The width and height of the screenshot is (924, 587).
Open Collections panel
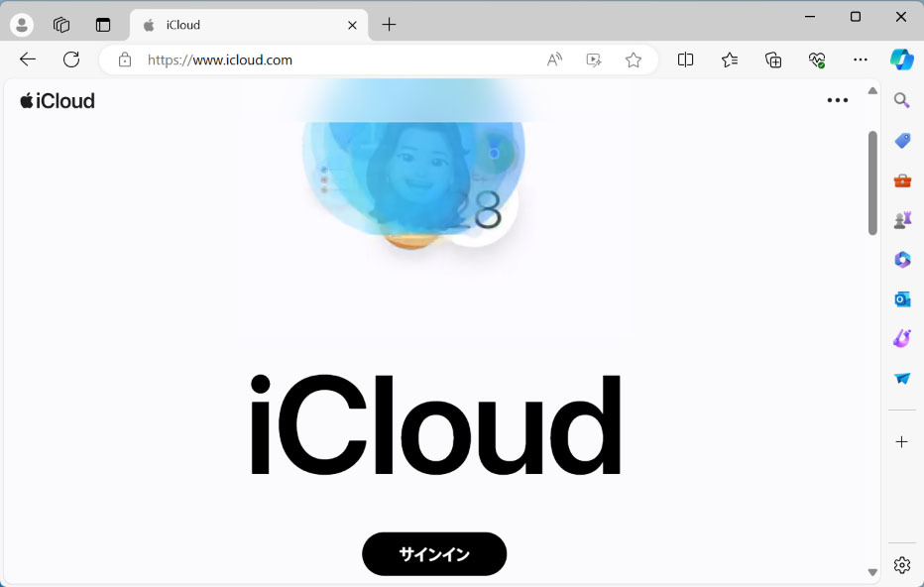pyautogui.click(x=773, y=59)
